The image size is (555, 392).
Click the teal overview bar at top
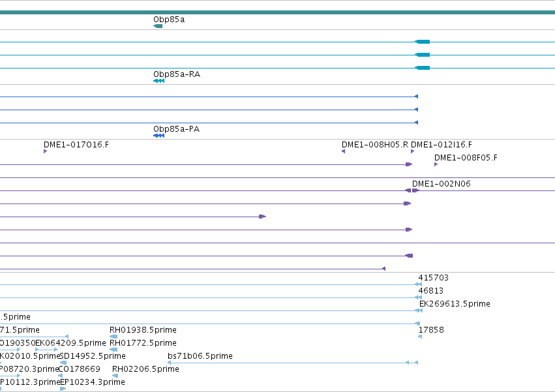(x=278, y=13)
